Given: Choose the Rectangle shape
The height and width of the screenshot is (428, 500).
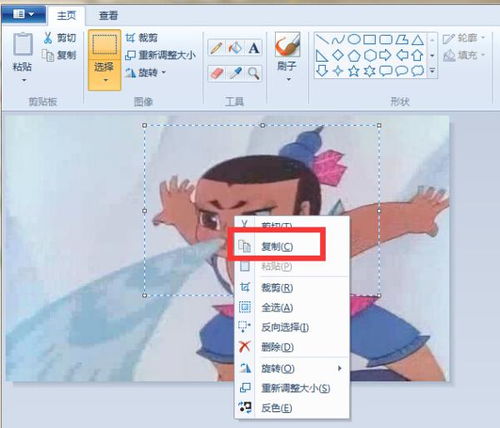Looking at the screenshot, I should click(369, 40).
